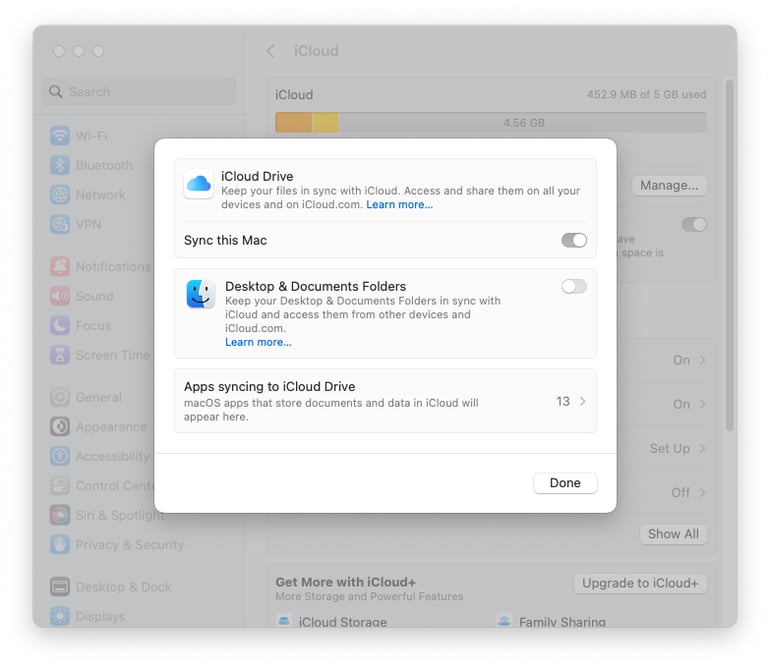The height and width of the screenshot is (668, 770).
Task: Click the gray 4.56 GB free storage bar
Action: pyautogui.click(x=522, y=122)
